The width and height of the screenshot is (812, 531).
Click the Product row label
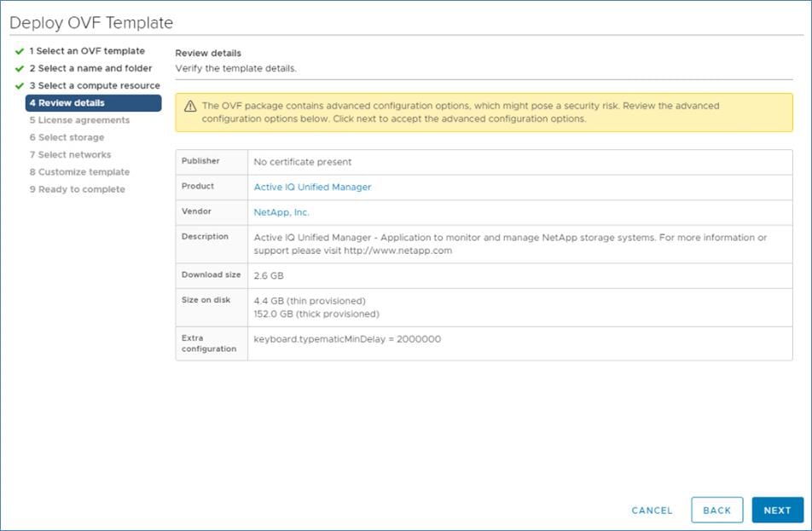[x=197, y=187]
